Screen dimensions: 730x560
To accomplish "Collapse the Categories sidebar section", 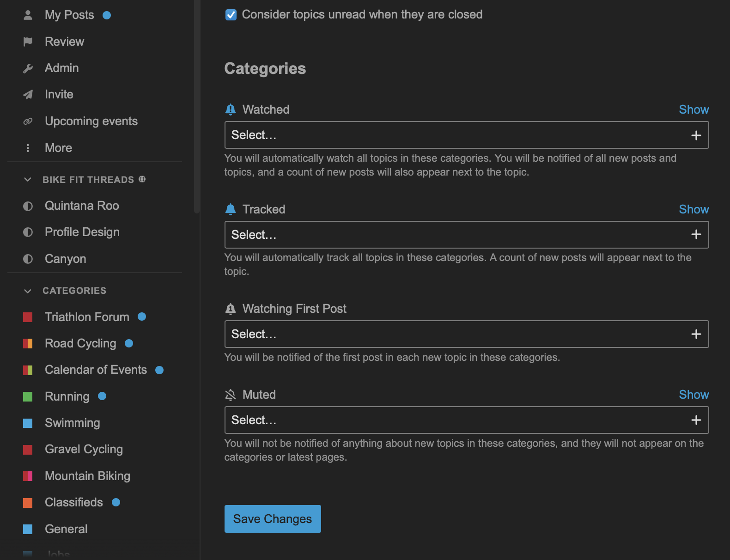I will [x=28, y=291].
